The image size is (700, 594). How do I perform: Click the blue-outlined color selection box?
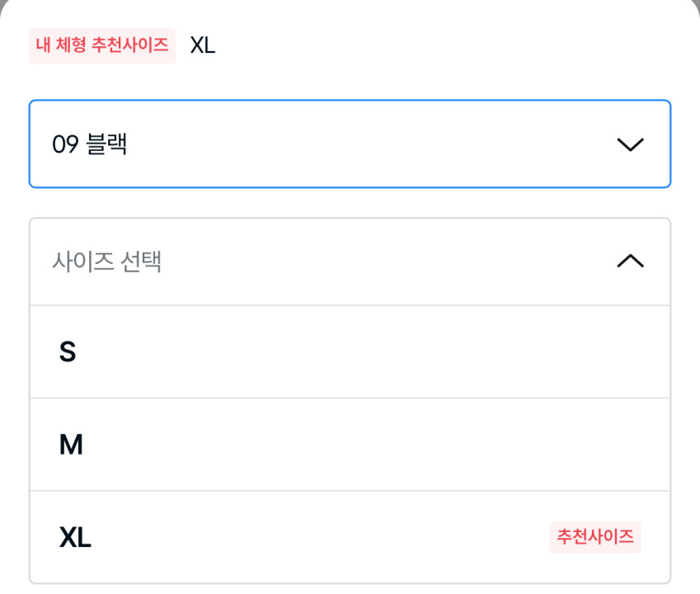tap(350, 144)
